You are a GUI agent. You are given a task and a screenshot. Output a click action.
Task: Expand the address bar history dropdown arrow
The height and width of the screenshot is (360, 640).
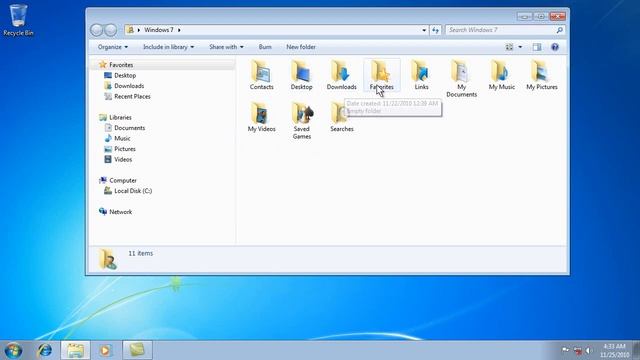coord(424,30)
